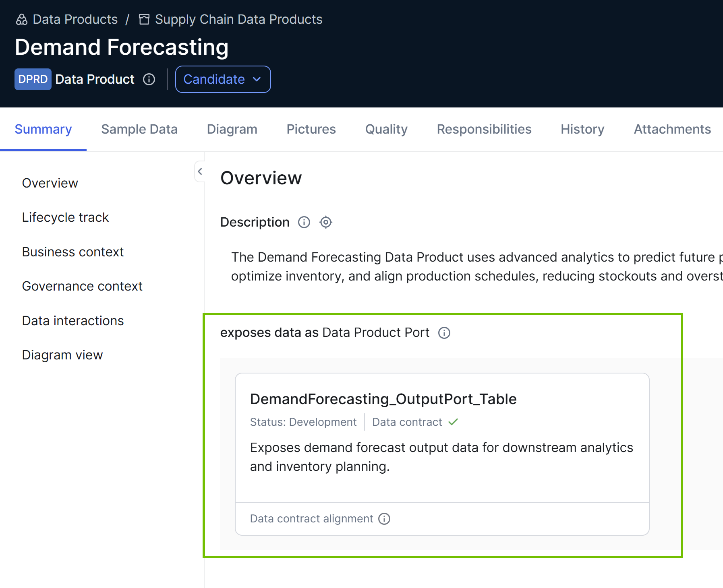This screenshot has width=723, height=588.
Task: Open the Diagram tab
Action: pyautogui.click(x=232, y=129)
